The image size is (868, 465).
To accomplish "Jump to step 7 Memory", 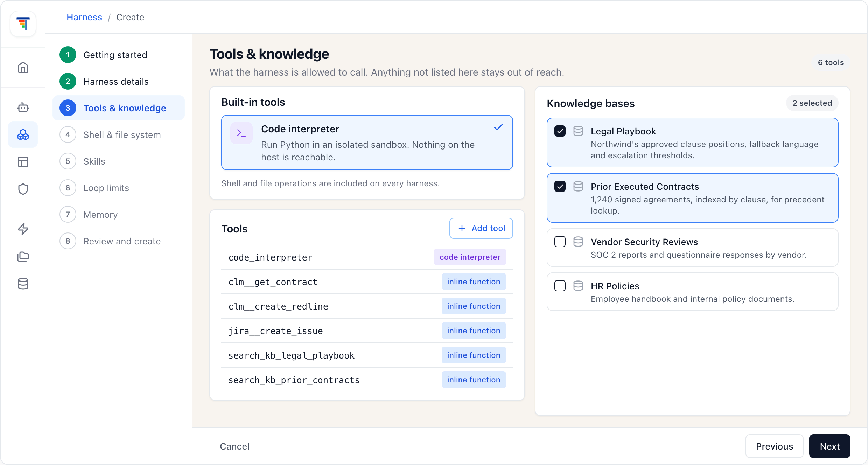I will point(118,214).
